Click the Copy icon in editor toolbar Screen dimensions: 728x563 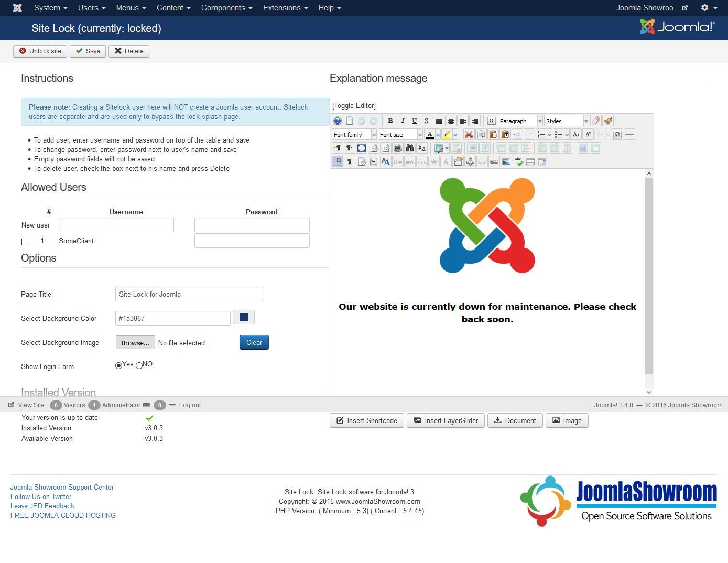pos(481,135)
